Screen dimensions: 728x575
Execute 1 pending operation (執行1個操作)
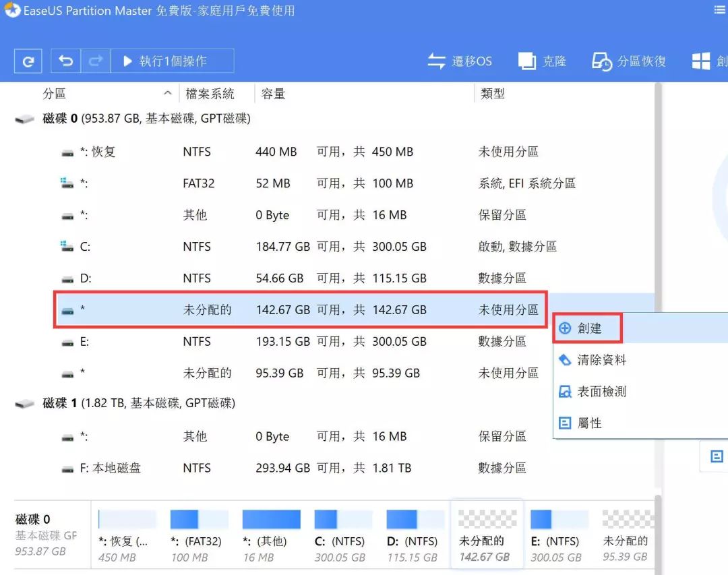coord(173,61)
